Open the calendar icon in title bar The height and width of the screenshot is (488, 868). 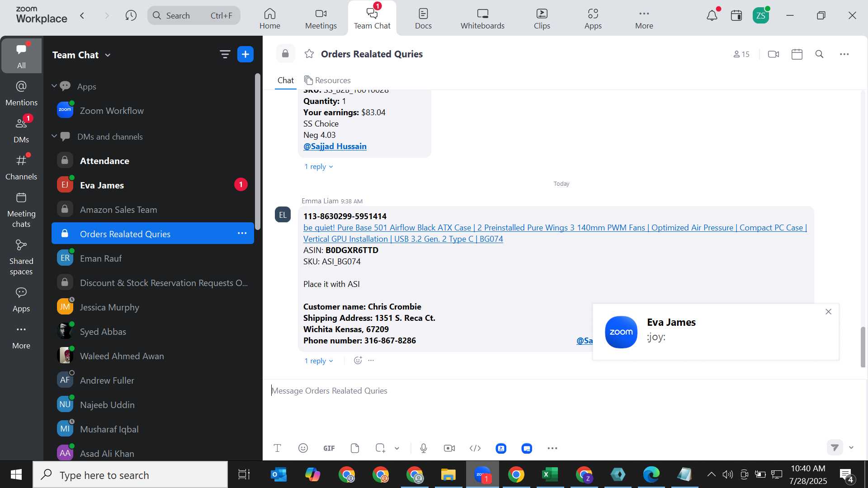(736, 16)
